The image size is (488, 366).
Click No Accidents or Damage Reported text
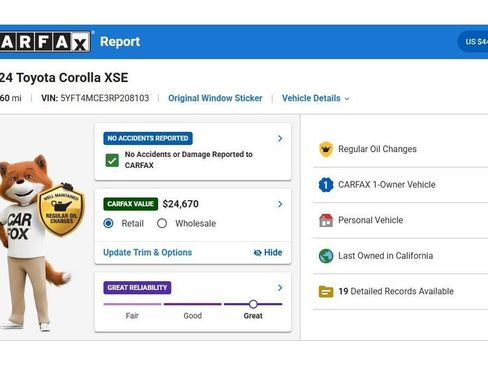pos(189,160)
